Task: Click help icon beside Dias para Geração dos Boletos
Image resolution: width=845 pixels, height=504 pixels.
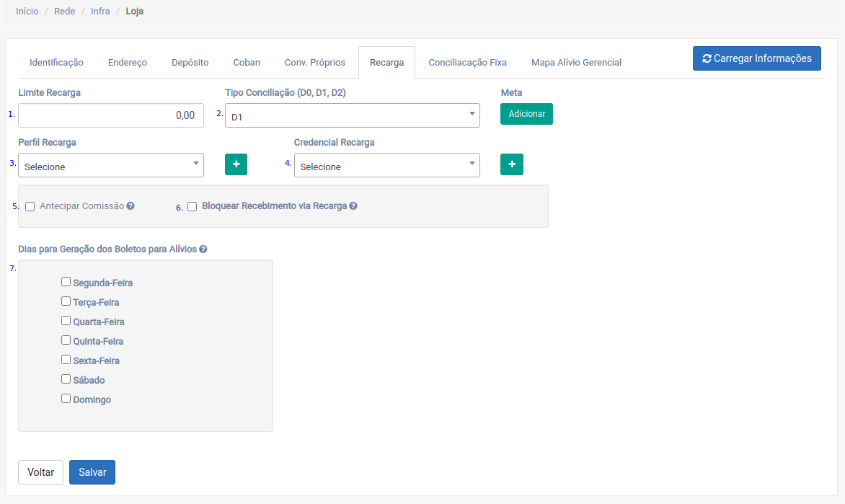Action: (x=203, y=249)
